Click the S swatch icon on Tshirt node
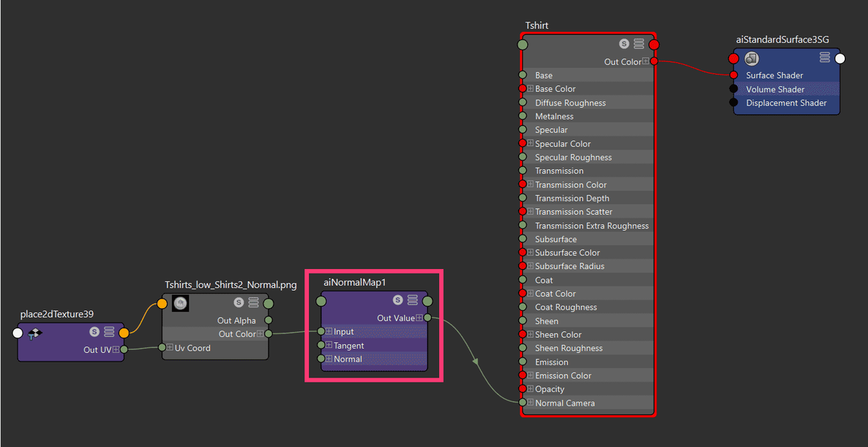The height and width of the screenshot is (447, 868). pos(623,43)
